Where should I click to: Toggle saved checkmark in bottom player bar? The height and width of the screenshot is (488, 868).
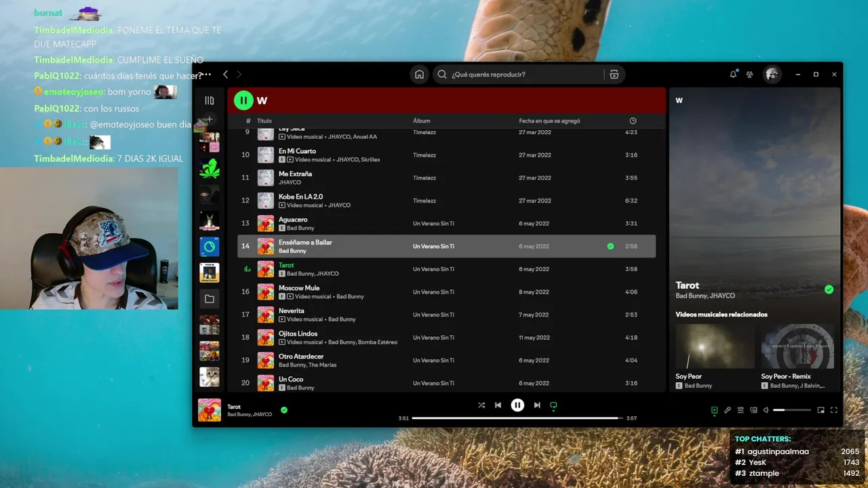(284, 409)
